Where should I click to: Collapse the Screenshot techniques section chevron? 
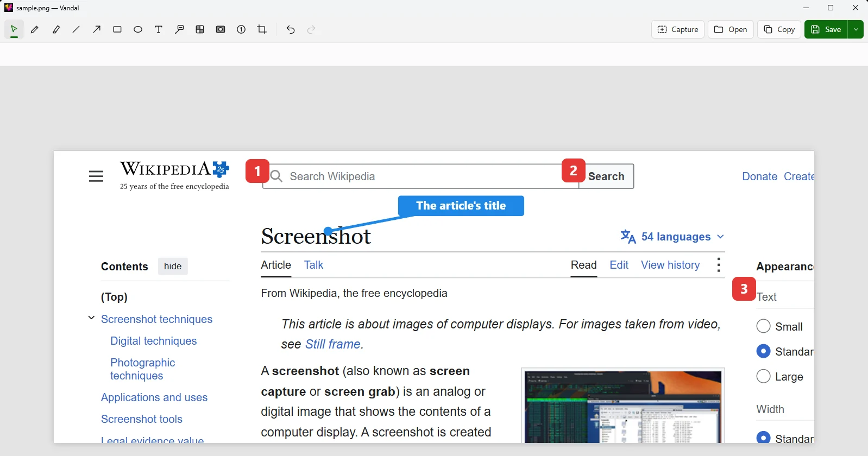(91, 318)
